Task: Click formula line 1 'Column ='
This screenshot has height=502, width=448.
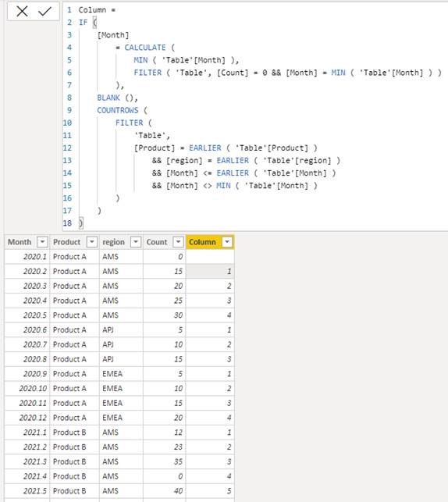Action: [97, 10]
